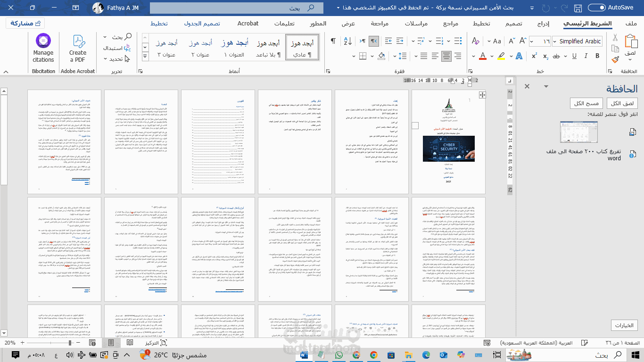Image resolution: width=644 pixels, height=362 pixels.
Task: Toggle right-to-left text direction
Action: (374, 41)
